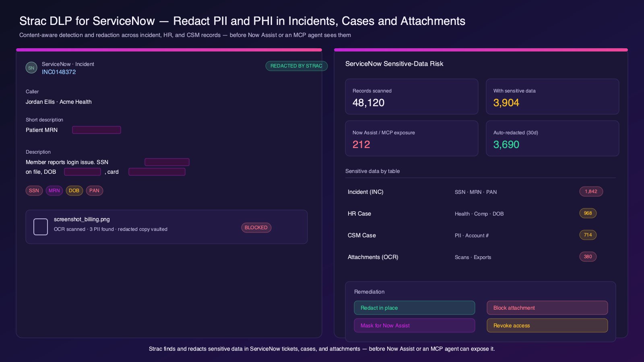644x362 pixels.
Task: Click the BLOCKED status badge
Action: (x=256, y=228)
